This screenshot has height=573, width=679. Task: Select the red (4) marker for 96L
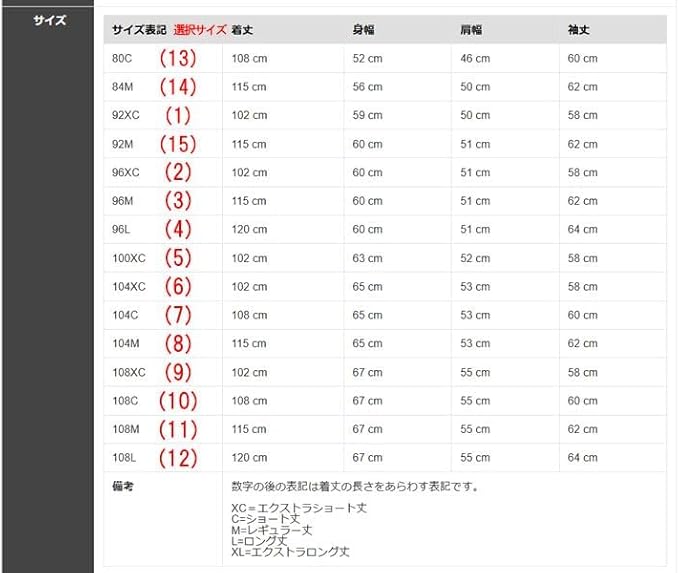coord(178,229)
